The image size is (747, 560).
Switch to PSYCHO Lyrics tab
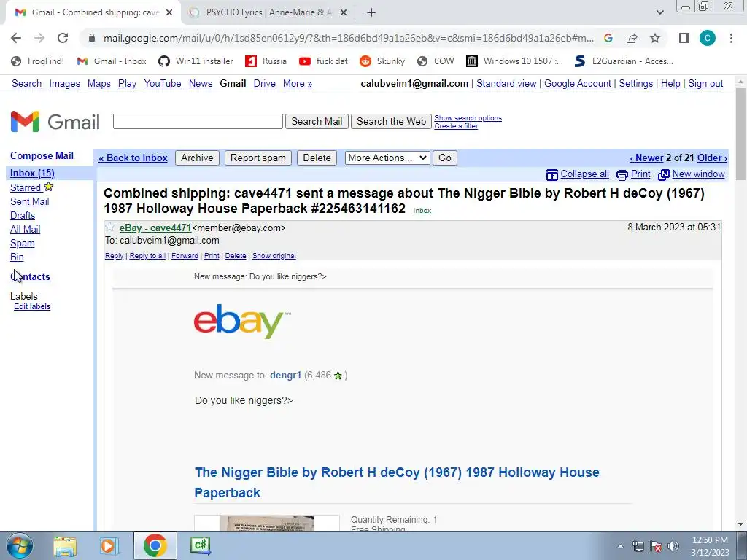(x=268, y=12)
